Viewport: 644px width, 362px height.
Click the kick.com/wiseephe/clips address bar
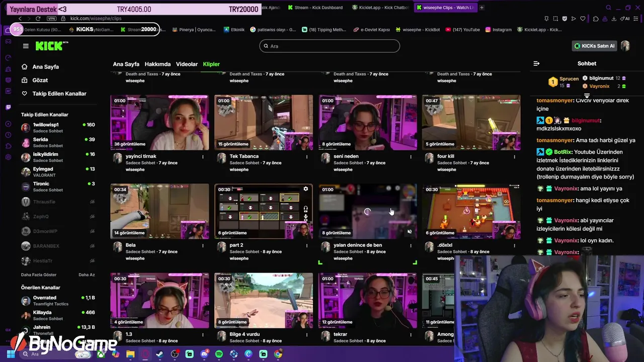click(x=96, y=19)
